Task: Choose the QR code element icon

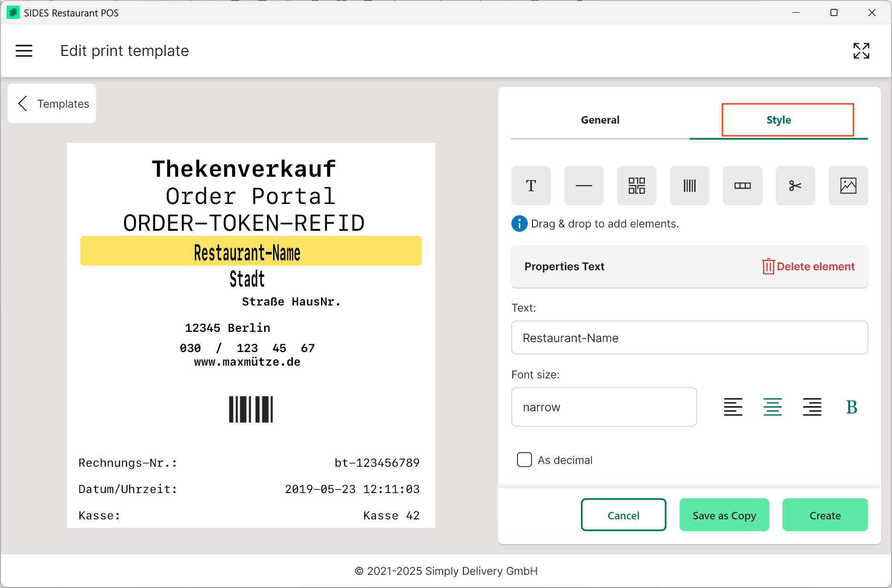Action: (x=636, y=186)
